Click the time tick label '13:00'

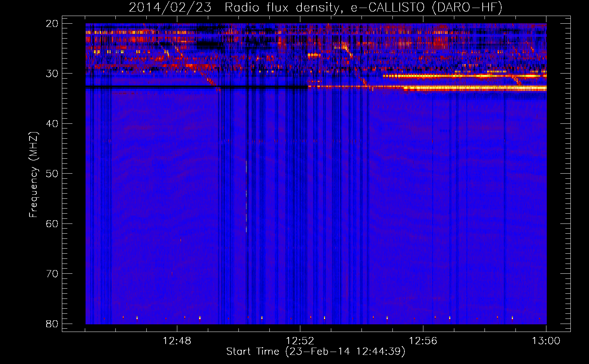[x=546, y=341]
